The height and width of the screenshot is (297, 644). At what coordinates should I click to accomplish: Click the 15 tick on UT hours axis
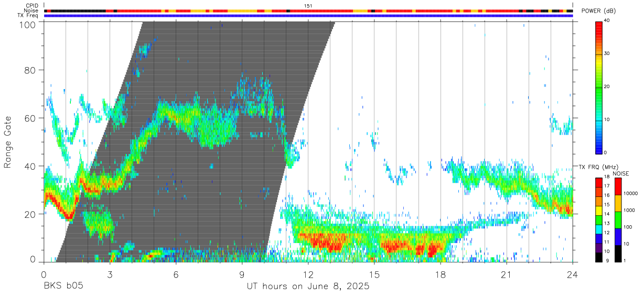(x=374, y=274)
